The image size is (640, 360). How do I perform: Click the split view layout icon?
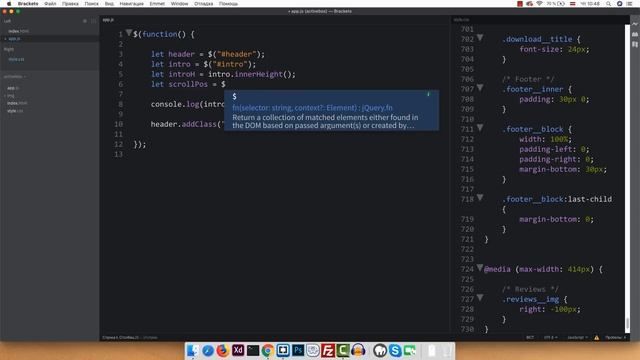(x=93, y=21)
